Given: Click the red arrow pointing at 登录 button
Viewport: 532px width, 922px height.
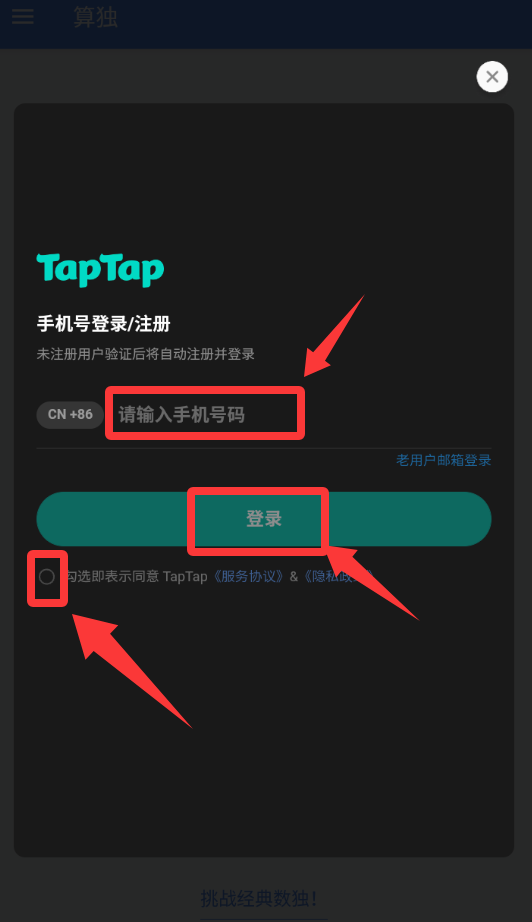Looking at the screenshot, I should click(370, 581).
